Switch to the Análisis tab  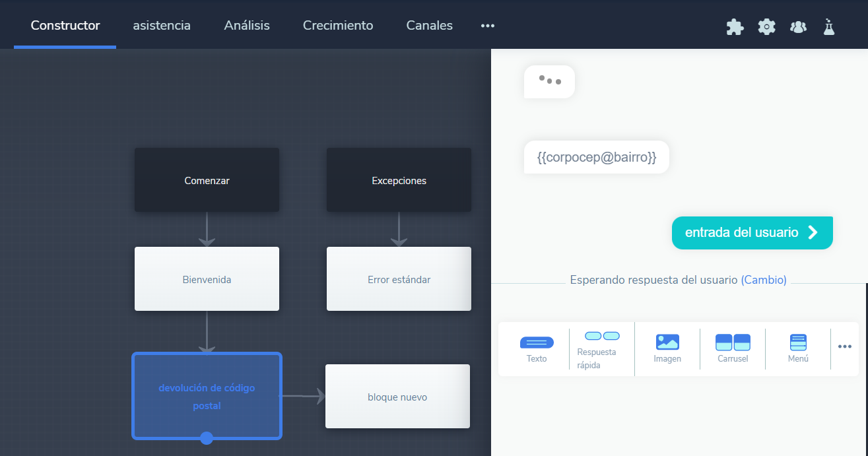click(247, 26)
